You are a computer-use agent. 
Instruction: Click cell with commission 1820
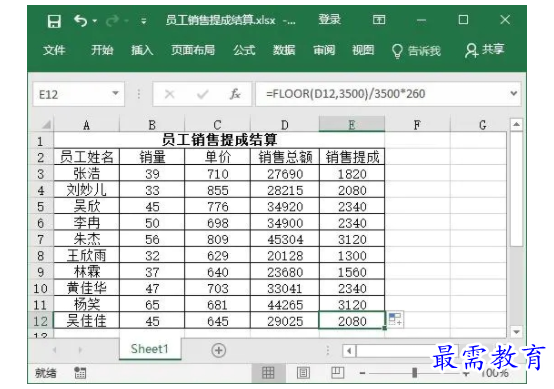[352, 174]
